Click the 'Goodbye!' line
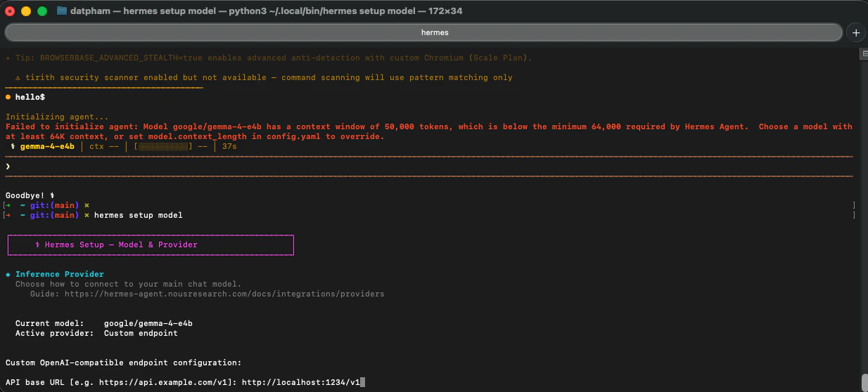 click(30, 195)
